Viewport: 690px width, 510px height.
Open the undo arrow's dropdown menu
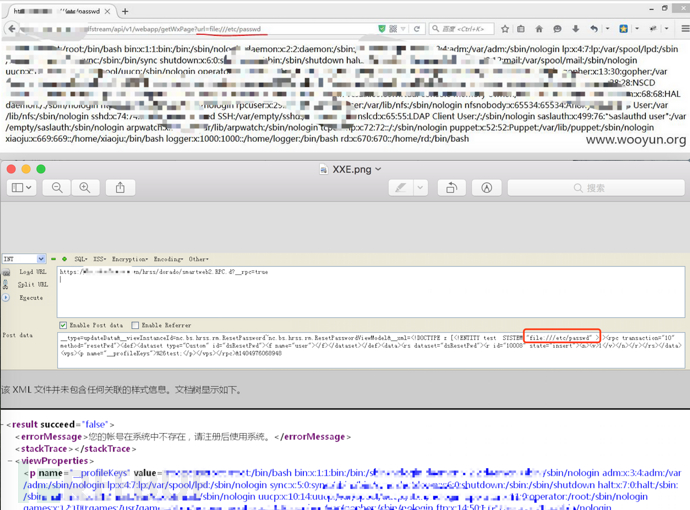(x=607, y=29)
